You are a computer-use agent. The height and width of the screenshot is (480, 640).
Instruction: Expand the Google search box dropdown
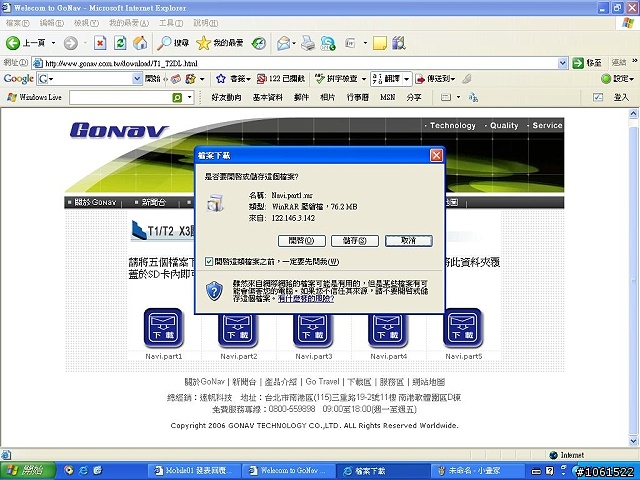(137, 78)
